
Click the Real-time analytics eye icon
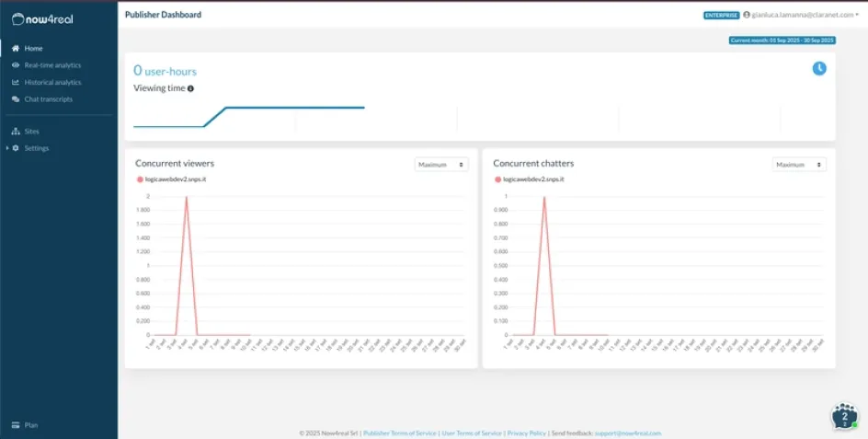tap(16, 65)
